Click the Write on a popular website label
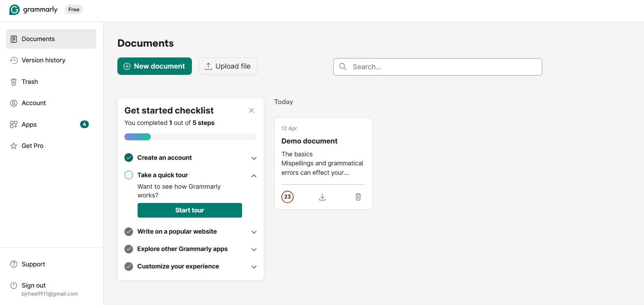The height and width of the screenshot is (305, 644). 177,232
